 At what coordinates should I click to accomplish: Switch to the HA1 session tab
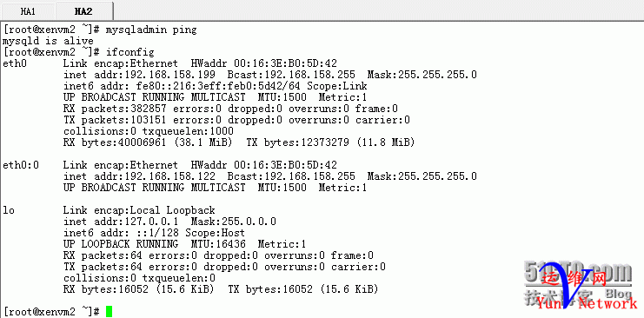pos(28,11)
